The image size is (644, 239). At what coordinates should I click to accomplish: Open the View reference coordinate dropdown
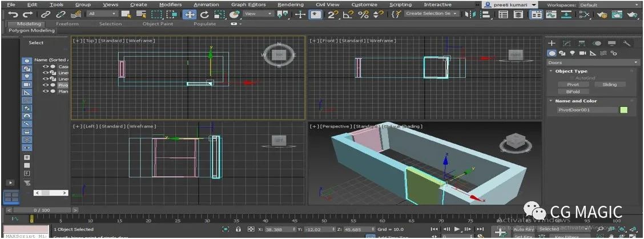258,14
